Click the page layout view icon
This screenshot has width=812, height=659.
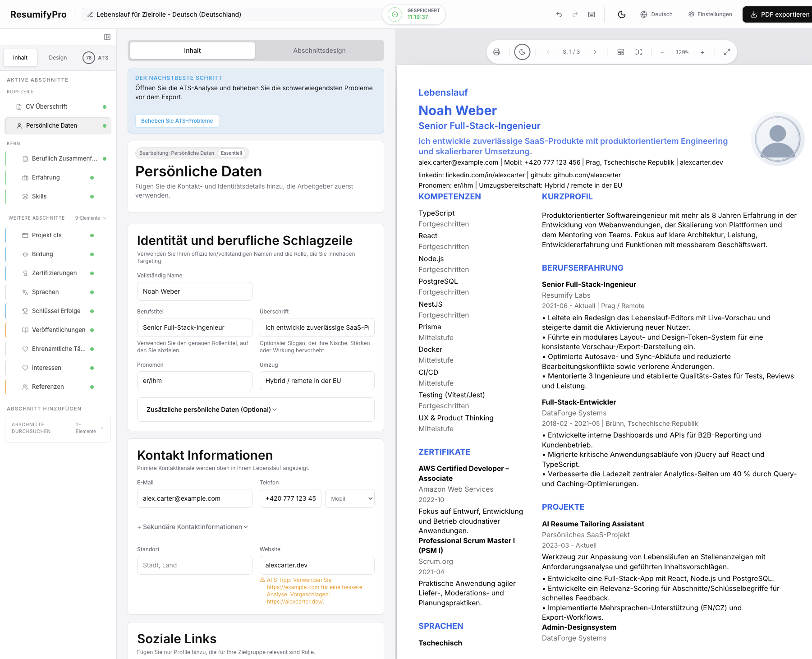point(620,52)
